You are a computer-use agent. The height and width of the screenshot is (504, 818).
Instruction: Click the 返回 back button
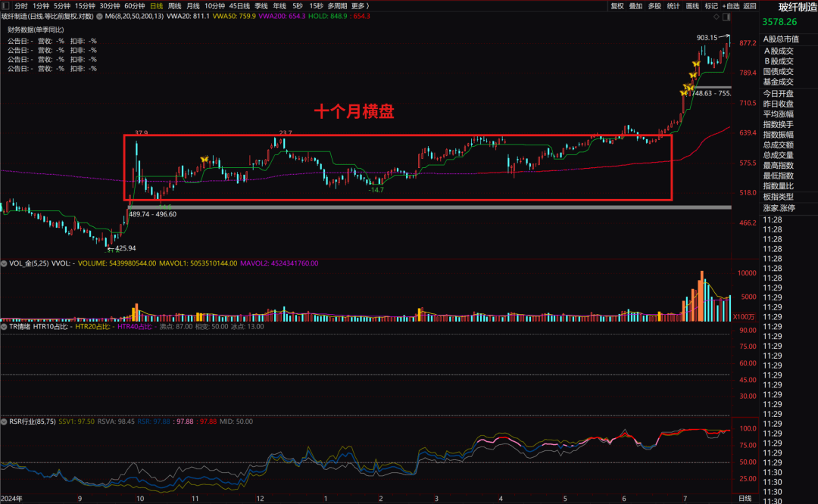750,6
